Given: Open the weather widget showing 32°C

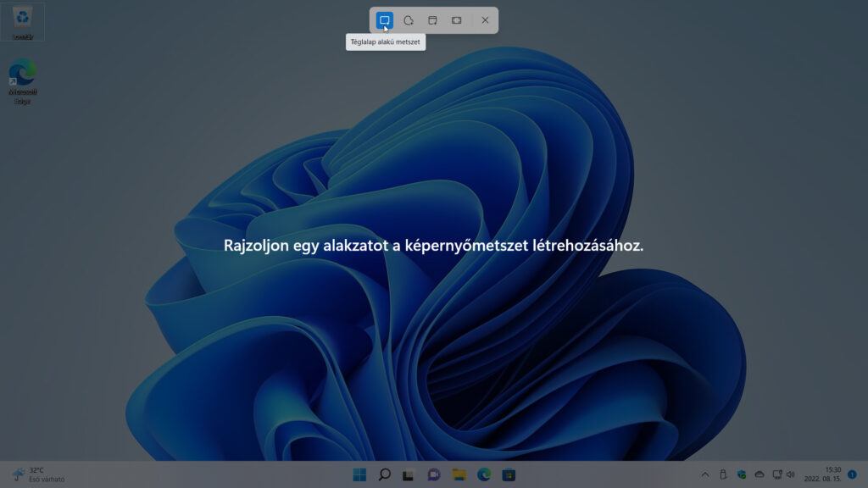Looking at the screenshot, I should (x=38, y=474).
